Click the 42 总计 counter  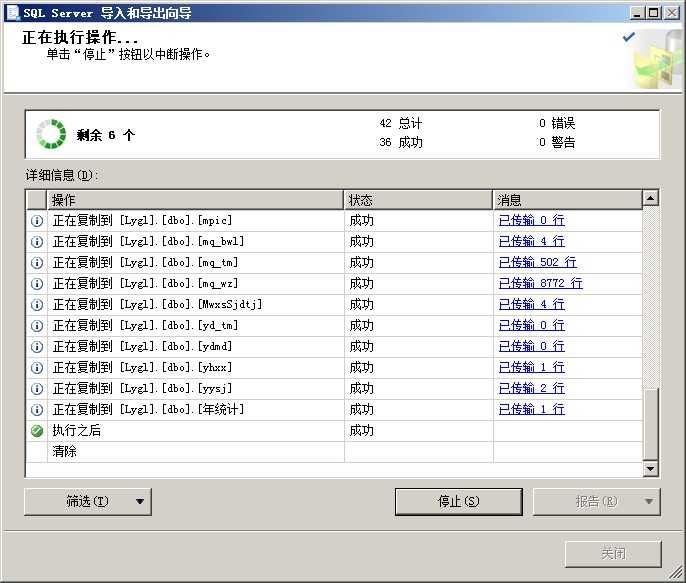pyautogui.click(x=401, y=123)
